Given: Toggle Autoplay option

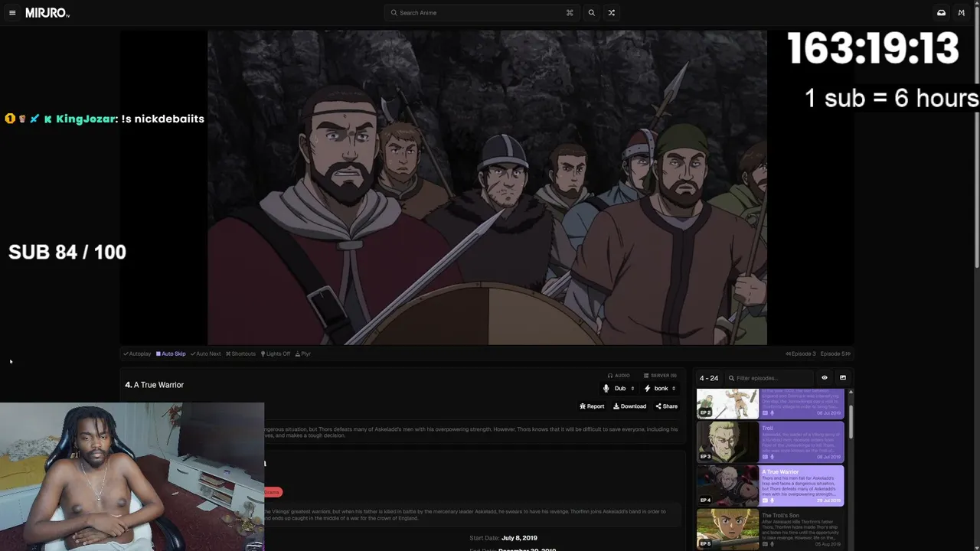Looking at the screenshot, I should click(x=137, y=354).
